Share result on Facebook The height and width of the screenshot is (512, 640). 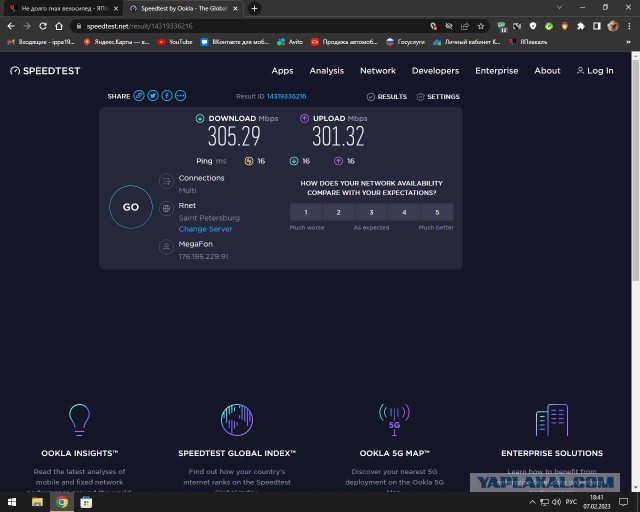(x=167, y=96)
